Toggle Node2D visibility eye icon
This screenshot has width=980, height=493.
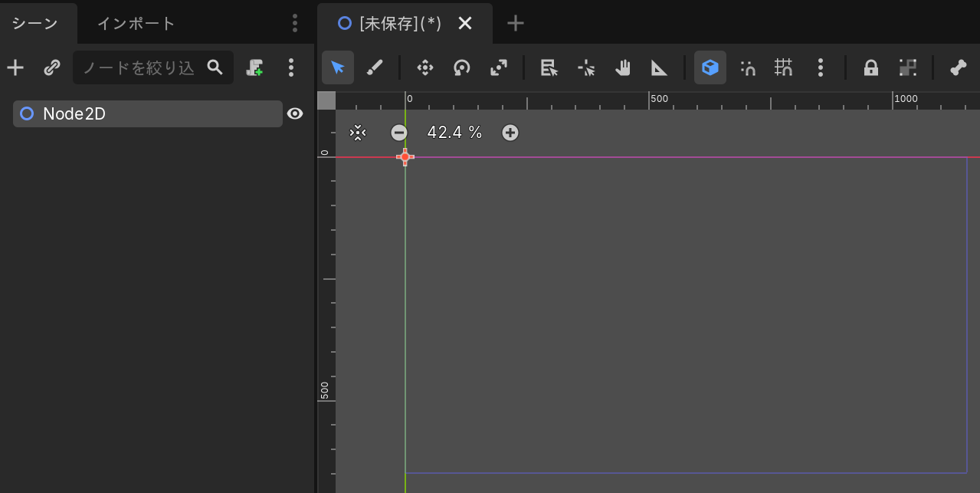[295, 113]
